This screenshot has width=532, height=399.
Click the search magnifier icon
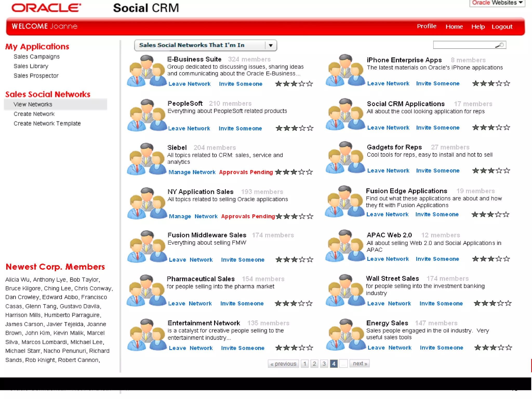(x=500, y=45)
